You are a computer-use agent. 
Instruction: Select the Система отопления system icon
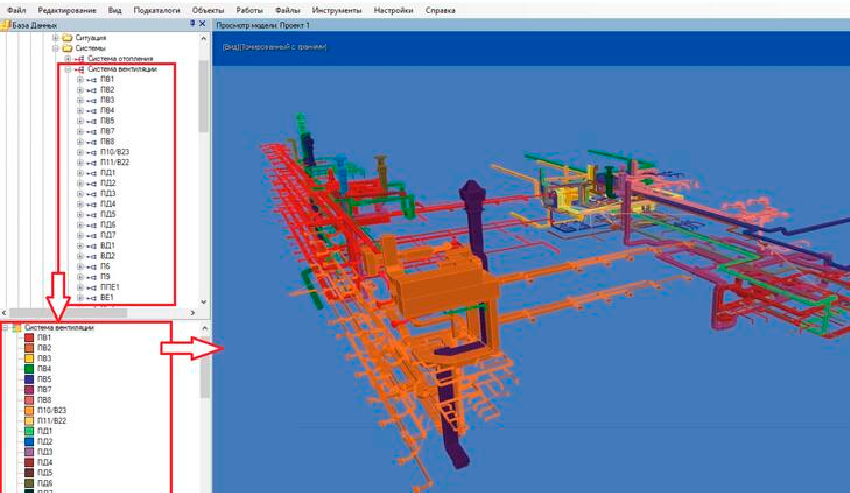click(80, 59)
